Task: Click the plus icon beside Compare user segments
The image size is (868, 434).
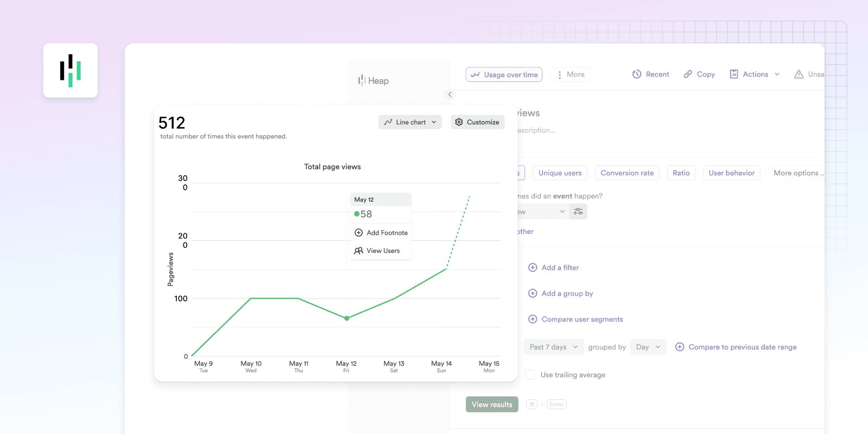Action: 533,320
